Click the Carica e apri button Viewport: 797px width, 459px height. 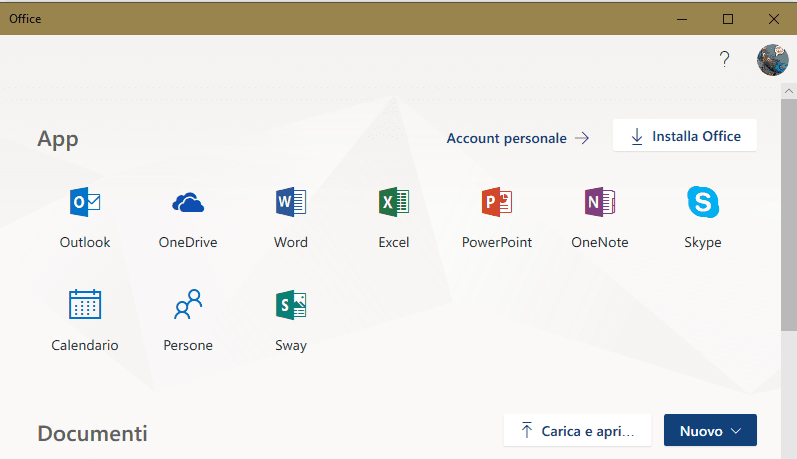pos(577,431)
